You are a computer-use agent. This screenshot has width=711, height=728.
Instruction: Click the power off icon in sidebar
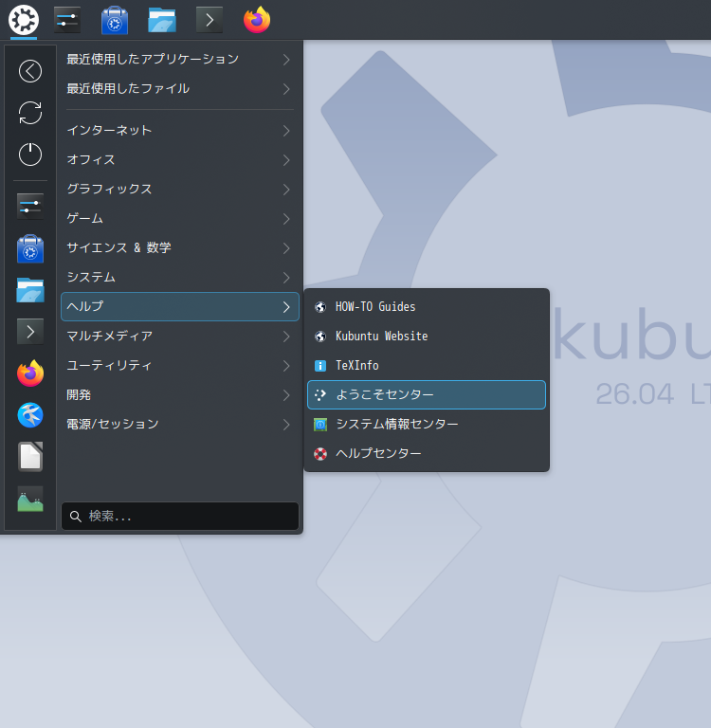coord(30,155)
